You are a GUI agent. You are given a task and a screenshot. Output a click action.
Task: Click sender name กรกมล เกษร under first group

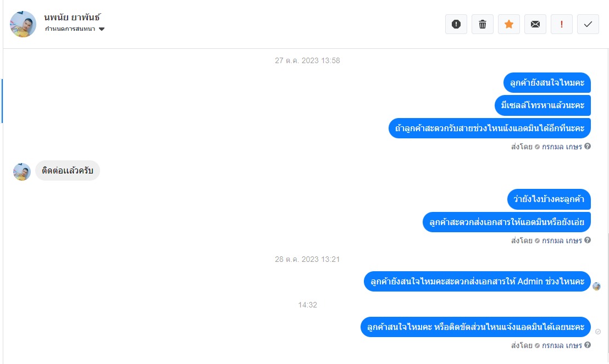tap(562, 147)
